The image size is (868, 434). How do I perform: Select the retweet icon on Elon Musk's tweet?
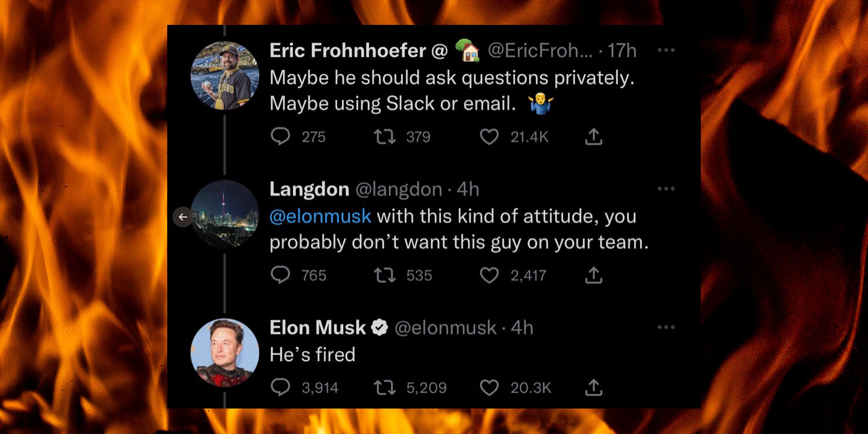coord(384,388)
